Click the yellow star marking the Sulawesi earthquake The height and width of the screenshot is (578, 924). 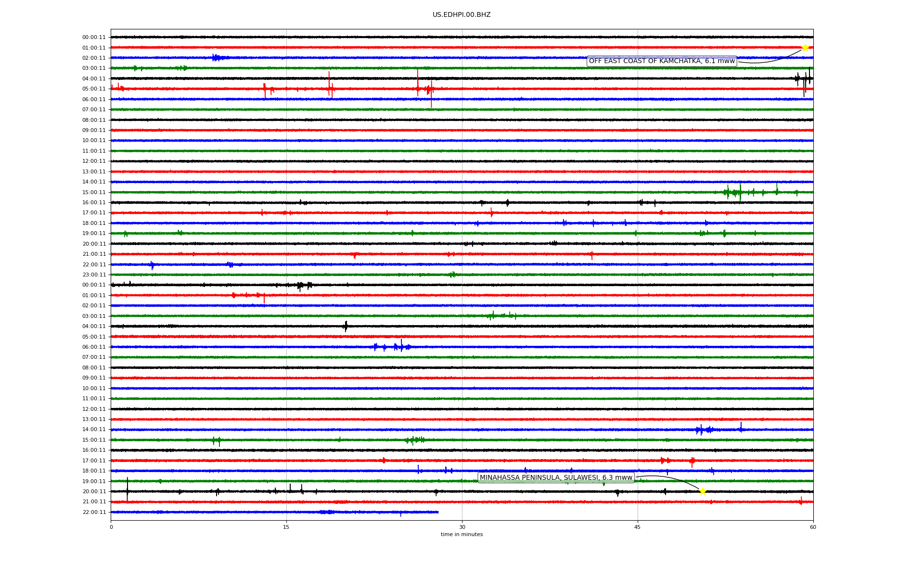[x=703, y=491]
